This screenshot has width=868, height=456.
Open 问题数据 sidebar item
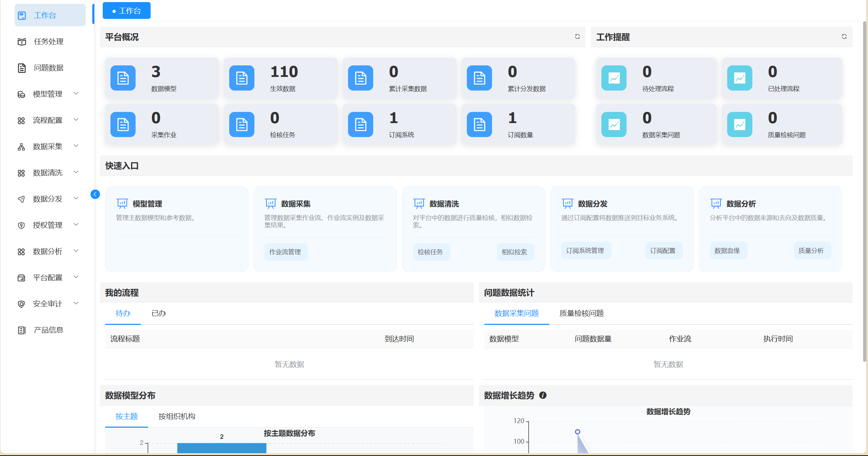pos(49,68)
